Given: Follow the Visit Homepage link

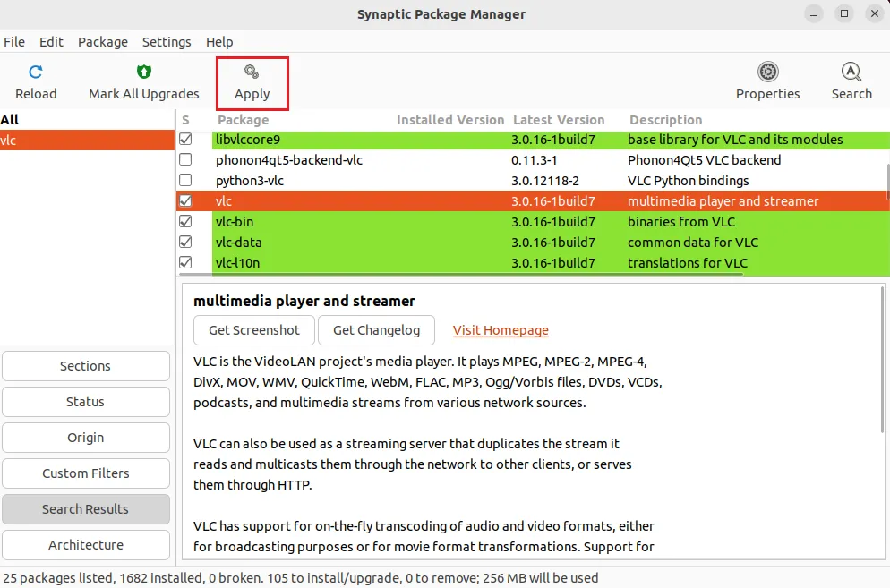Looking at the screenshot, I should pos(501,330).
